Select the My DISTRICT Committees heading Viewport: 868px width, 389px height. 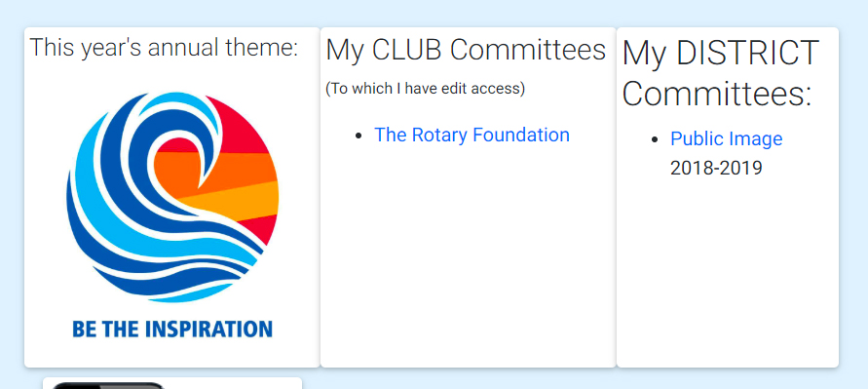(720, 74)
